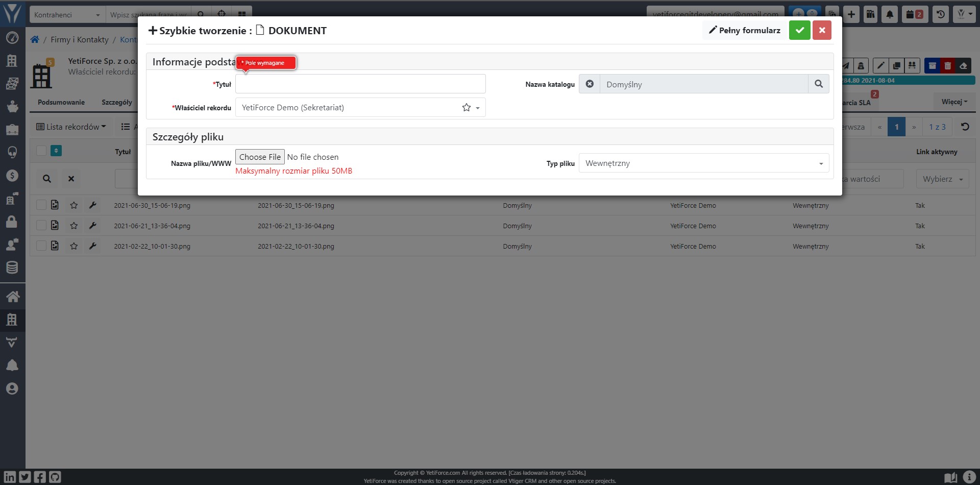Open file icon for 2021-02-22_10-01-30.png row
980x485 pixels.
(x=55, y=246)
